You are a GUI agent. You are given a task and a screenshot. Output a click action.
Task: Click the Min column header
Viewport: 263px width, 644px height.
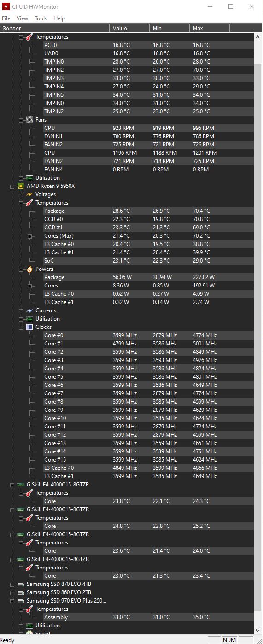pyautogui.click(x=170, y=29)
